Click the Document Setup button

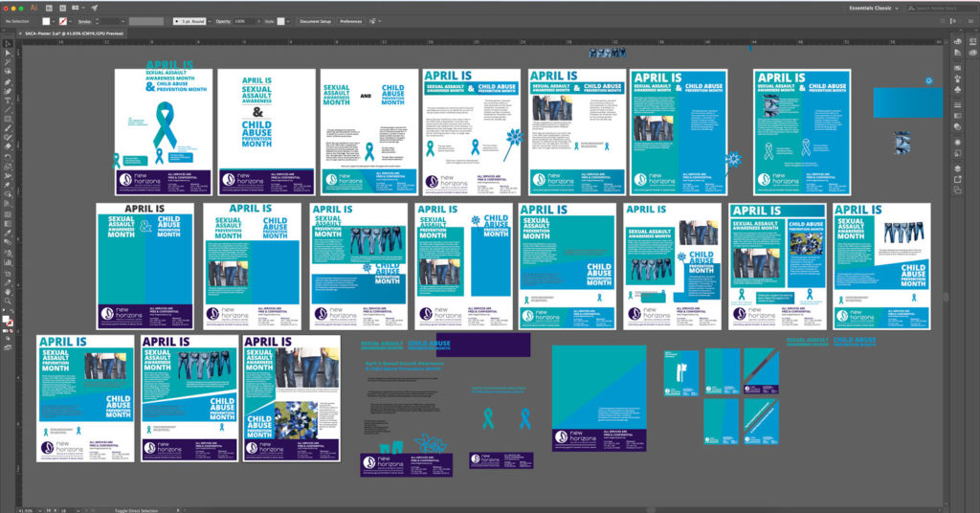315,20
